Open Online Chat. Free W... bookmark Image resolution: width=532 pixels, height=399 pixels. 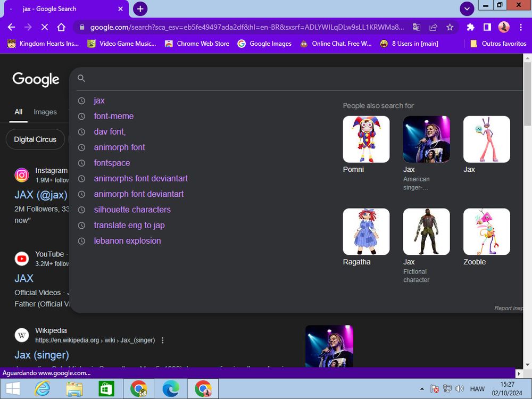(x=336, y=44)
